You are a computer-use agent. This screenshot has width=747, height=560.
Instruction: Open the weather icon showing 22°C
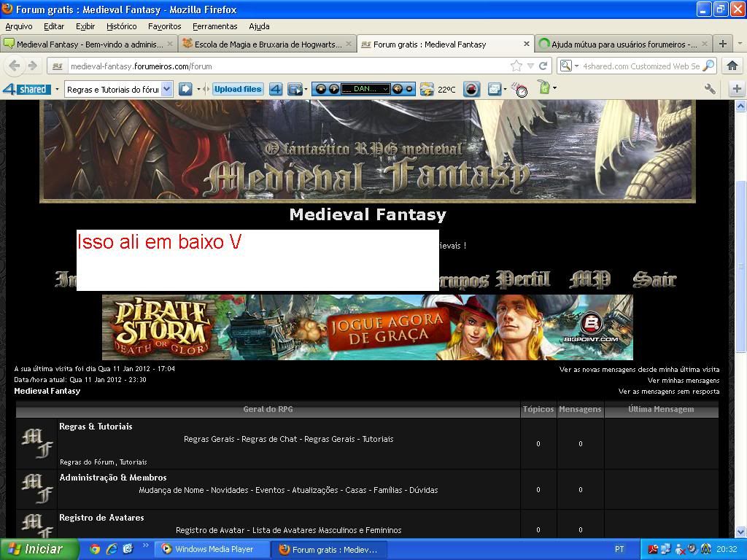[426, 89]
